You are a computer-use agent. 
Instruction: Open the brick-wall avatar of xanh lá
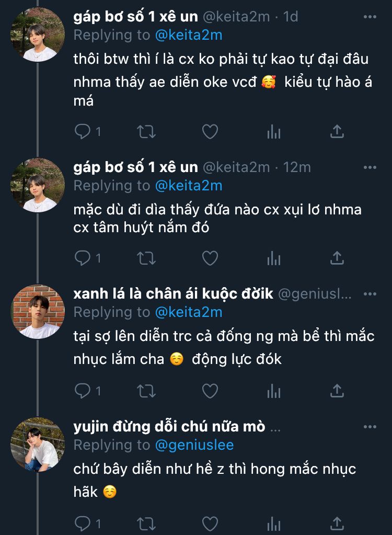38,311
